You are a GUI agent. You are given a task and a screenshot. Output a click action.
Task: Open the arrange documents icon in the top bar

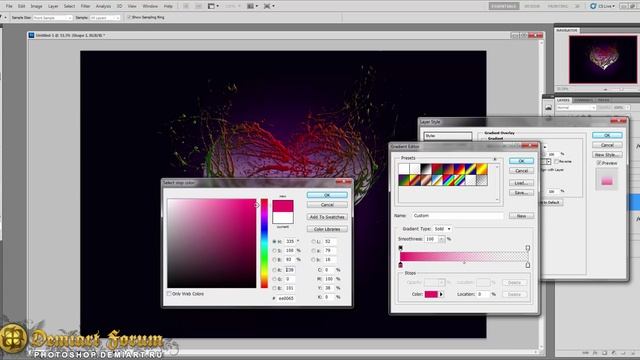253,6
